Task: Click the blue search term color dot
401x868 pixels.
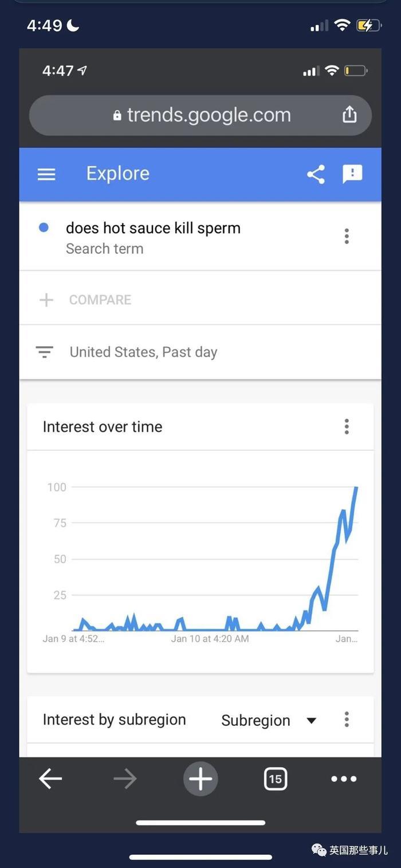Action: tap(44, 227)
